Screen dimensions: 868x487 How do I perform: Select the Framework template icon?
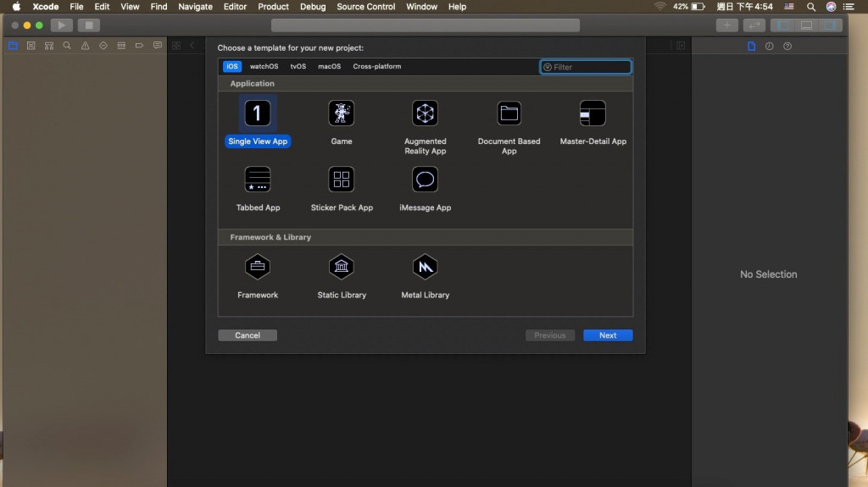point(258,267)
